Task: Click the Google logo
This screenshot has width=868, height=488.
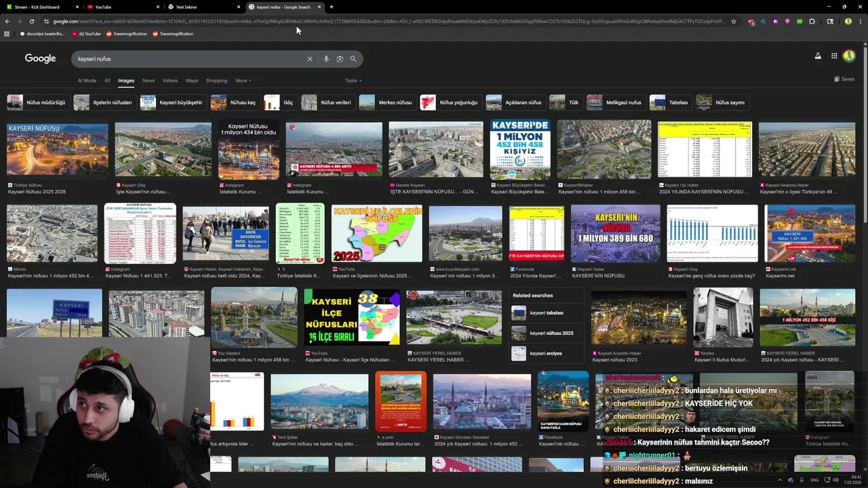Action: (41, 58)
